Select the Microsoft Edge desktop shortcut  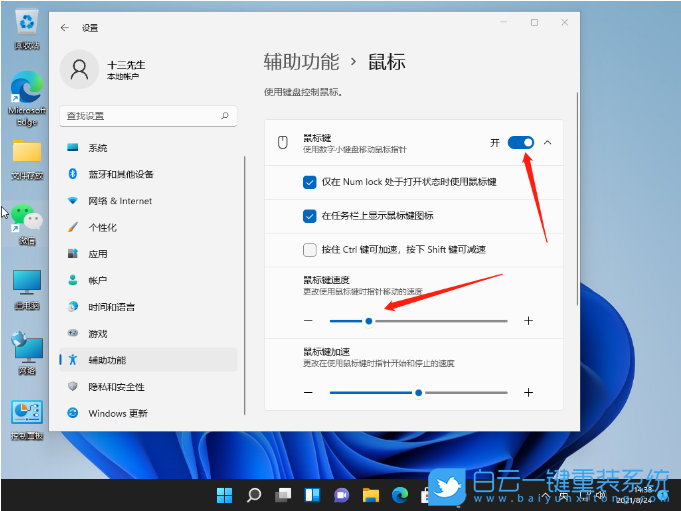pos(27,99)
